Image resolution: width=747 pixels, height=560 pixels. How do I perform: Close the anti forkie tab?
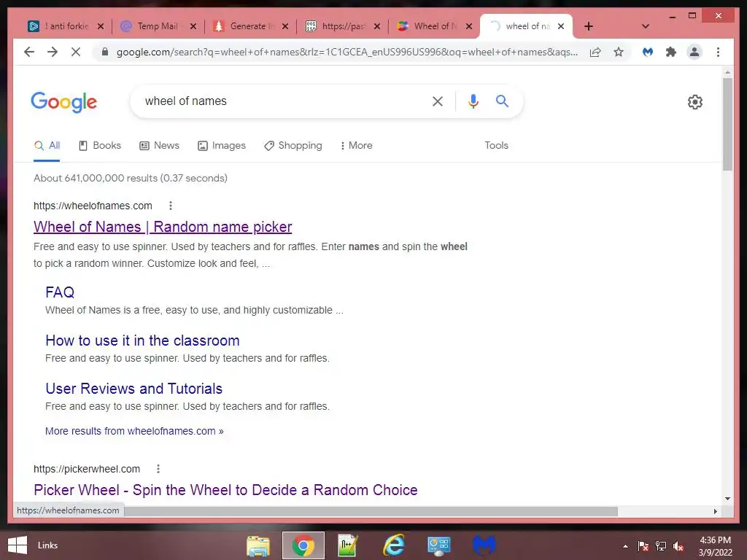coord(101,26)
